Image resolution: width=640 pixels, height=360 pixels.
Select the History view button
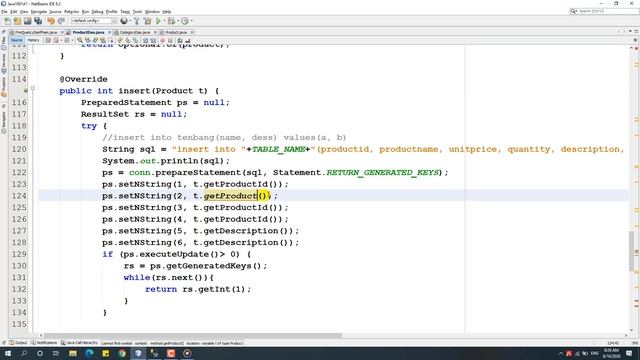(x=33, y=40)
